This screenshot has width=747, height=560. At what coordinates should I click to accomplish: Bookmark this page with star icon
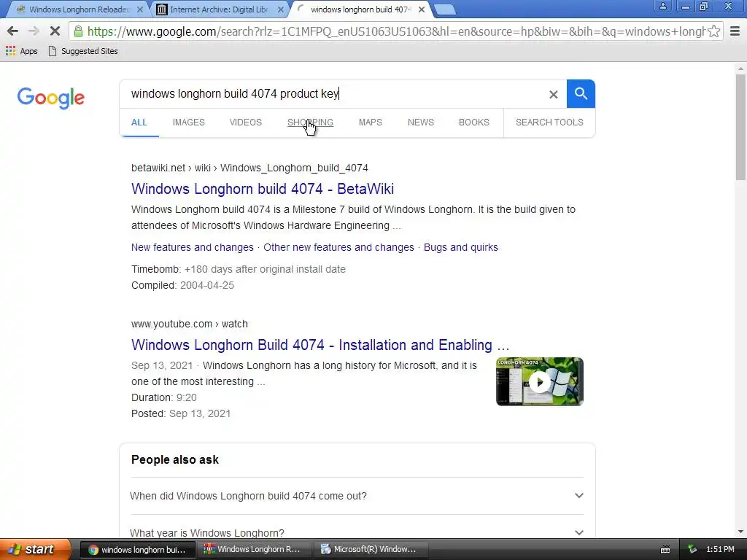pyautogui.click(x=713, y=31)
